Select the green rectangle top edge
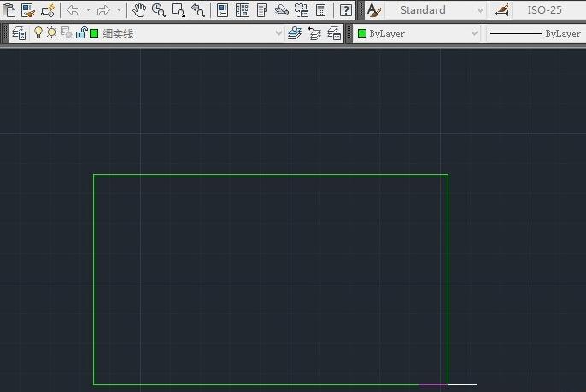The width and height of the screenshot is (586, 392). click(271, 174)
